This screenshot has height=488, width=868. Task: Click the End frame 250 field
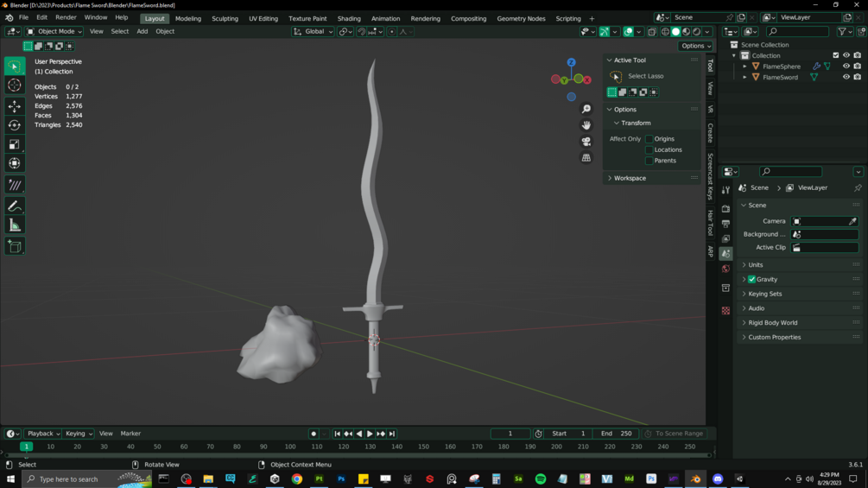616,434
